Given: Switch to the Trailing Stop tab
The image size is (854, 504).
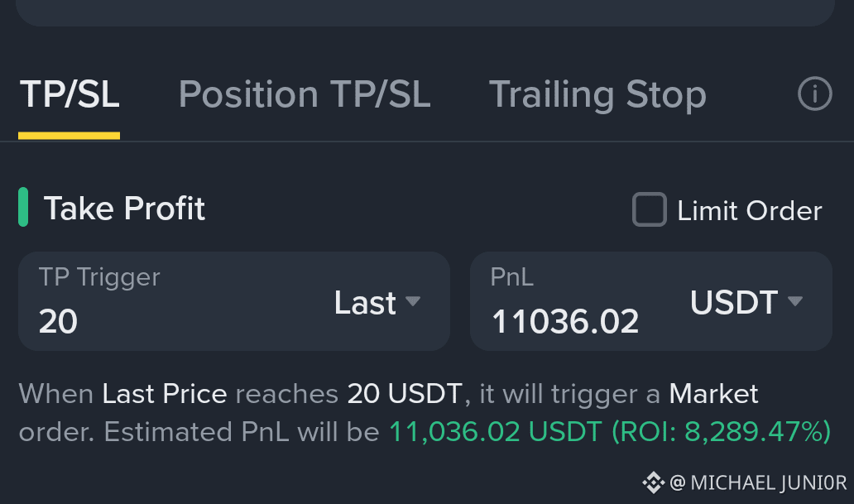Looking at the screenshot, I should (x=597, y=95).
